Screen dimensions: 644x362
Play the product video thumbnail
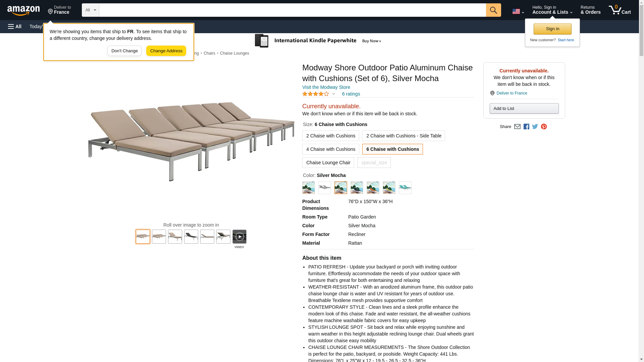click(239, 237)
